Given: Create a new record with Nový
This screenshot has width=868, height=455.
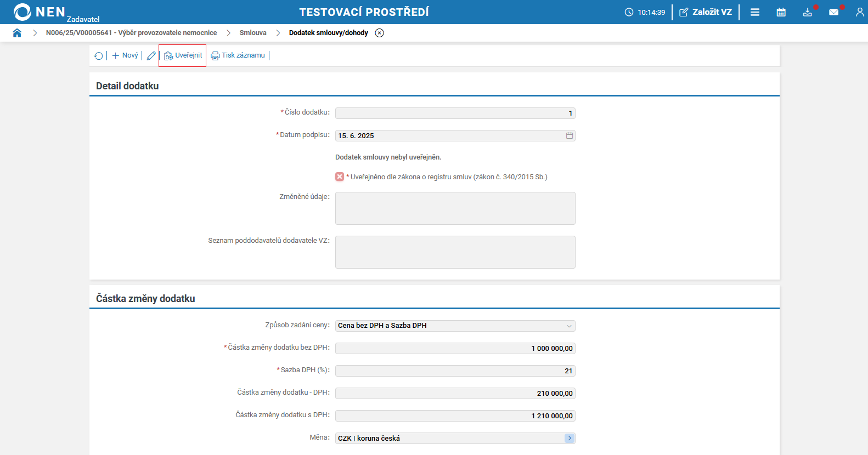Looking at the screenshot, I should 125,55.
